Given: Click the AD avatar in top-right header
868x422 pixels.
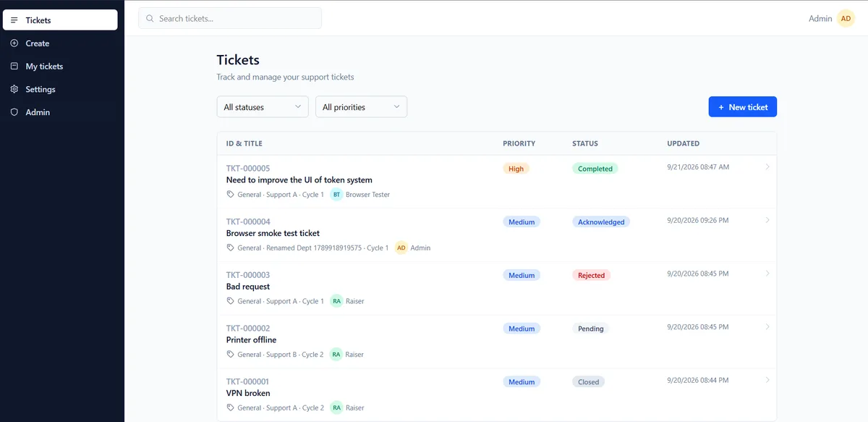Looking at the screenshot, I should (x=846, y=18).
